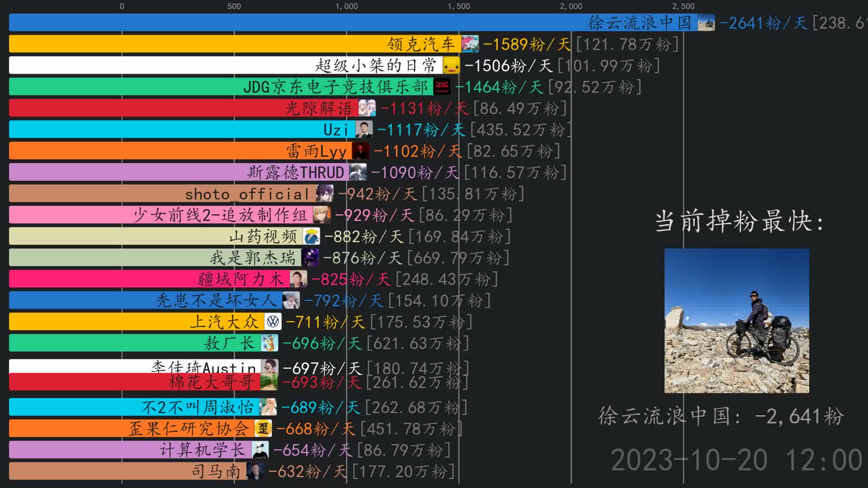Viewport: 868px width, 488px height.
Task: Click the -654粉/天 value for 计算机学长
Action: 313,450
